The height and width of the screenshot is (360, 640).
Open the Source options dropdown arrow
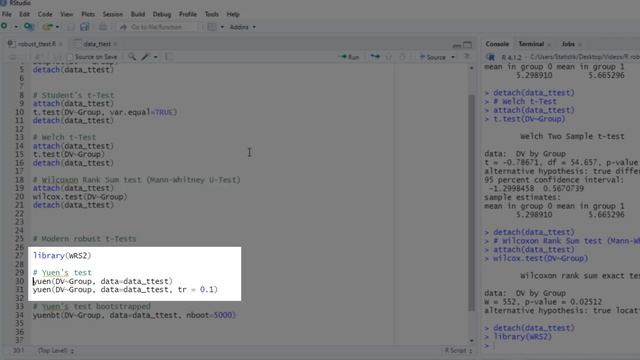coord(453,57)
